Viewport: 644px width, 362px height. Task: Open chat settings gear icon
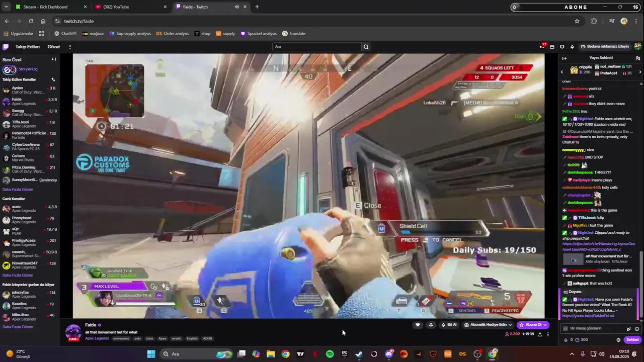(618, 340)
